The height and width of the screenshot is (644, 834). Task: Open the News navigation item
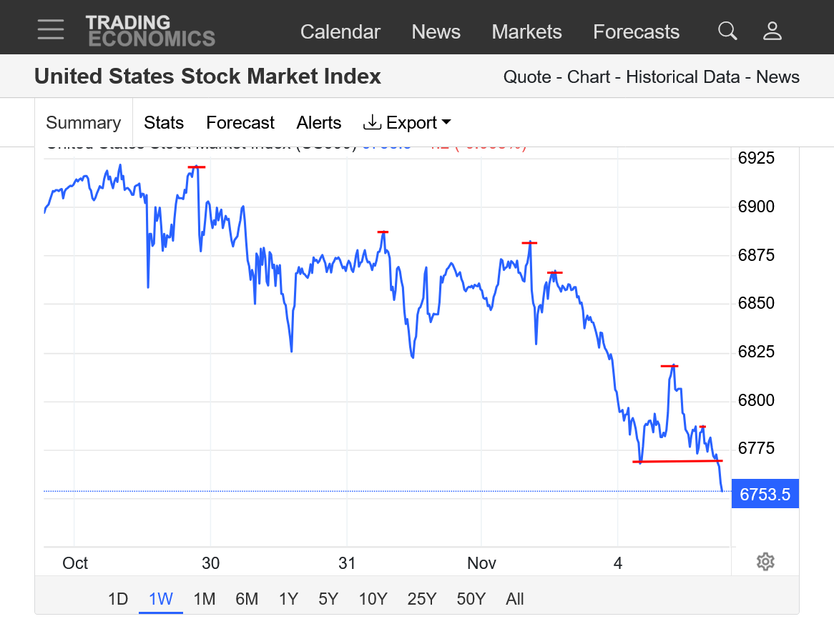click(436, 31)
